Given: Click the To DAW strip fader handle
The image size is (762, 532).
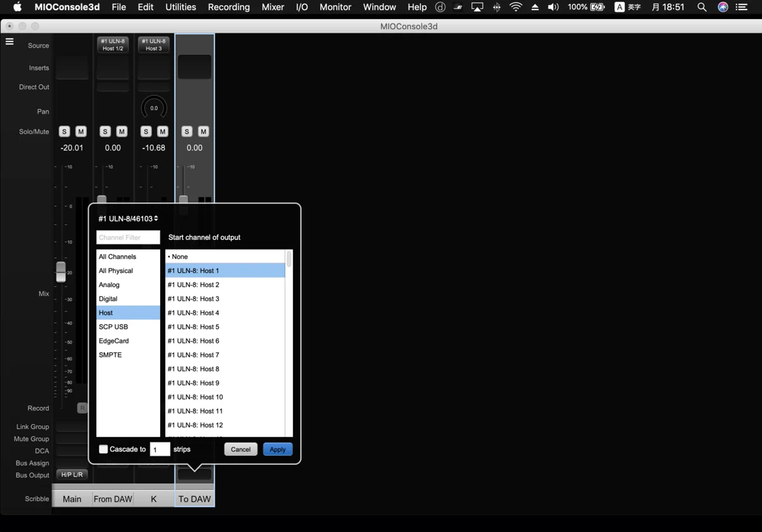Looking at the screenshot, I should (x=184, y=200).
